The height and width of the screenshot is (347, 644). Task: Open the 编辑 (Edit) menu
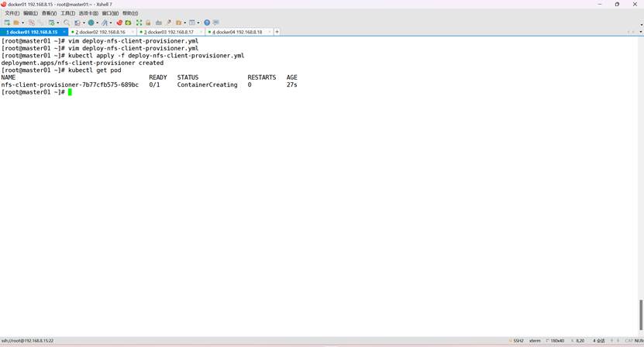coord(30,13)
